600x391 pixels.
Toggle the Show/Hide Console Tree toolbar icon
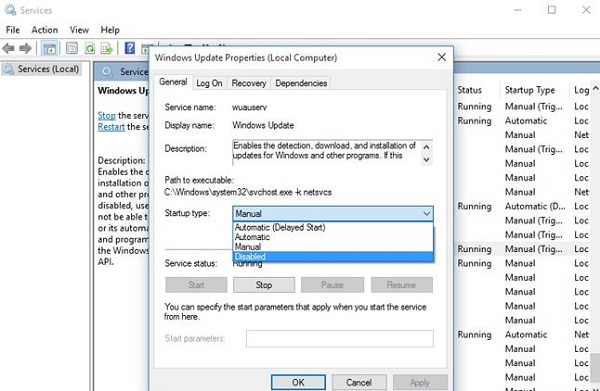[x=49, y=48]
